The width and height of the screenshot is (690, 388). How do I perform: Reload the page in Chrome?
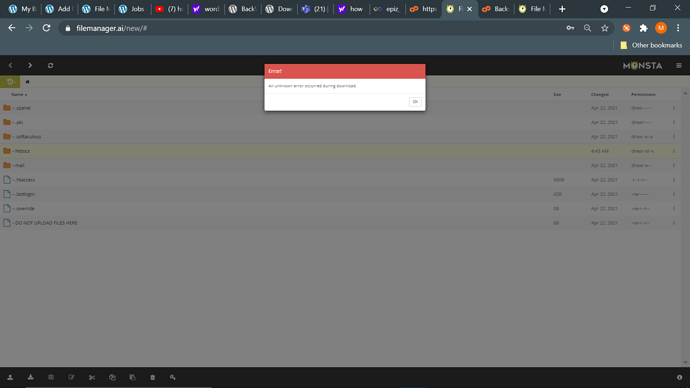pyautogui.click(x=46, y=28)
